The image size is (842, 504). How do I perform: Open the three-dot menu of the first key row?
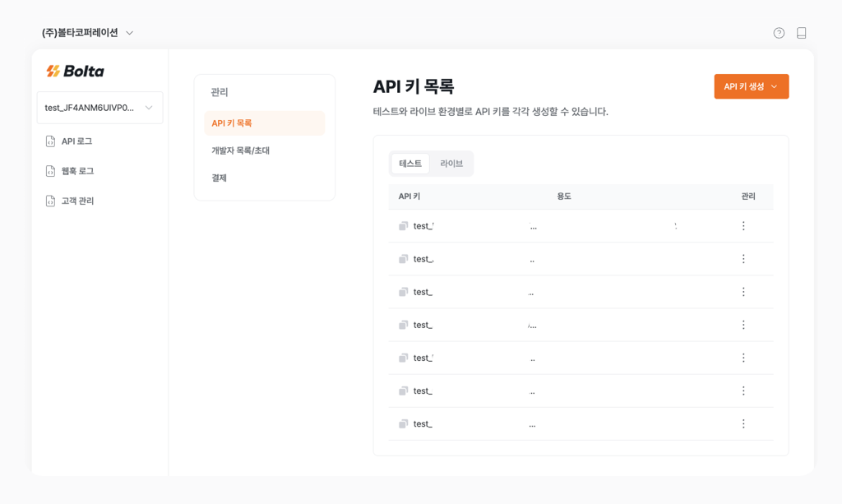[x=743, y=226]
